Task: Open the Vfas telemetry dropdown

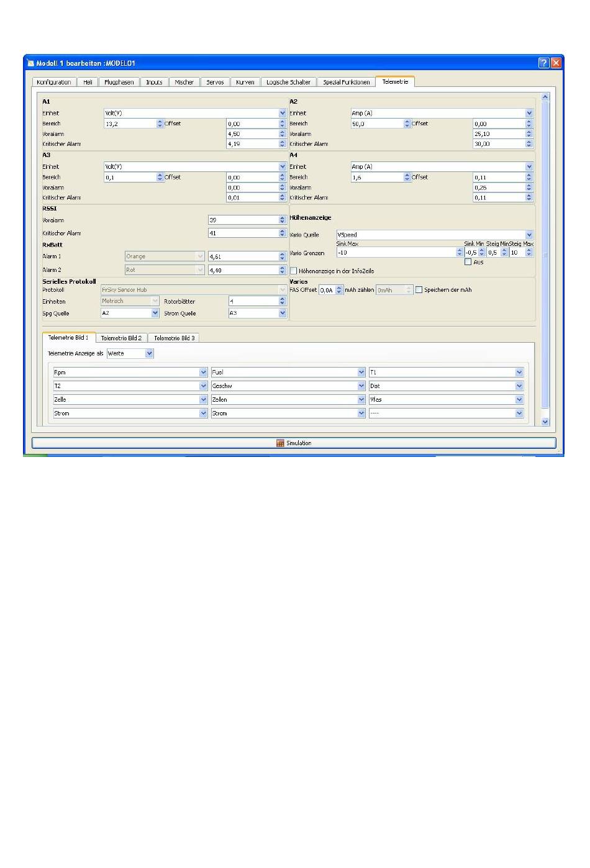Action: tap(446, 399)
